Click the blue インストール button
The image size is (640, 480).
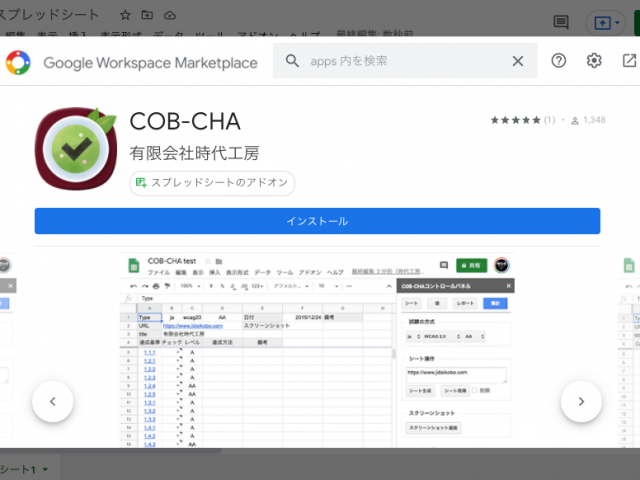[317, 221]
